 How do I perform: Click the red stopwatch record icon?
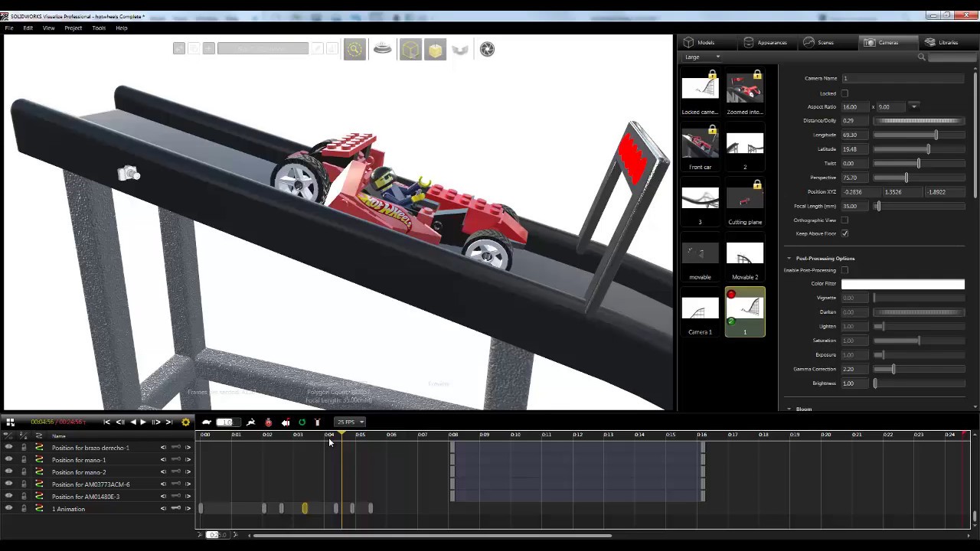pos(268,422)
